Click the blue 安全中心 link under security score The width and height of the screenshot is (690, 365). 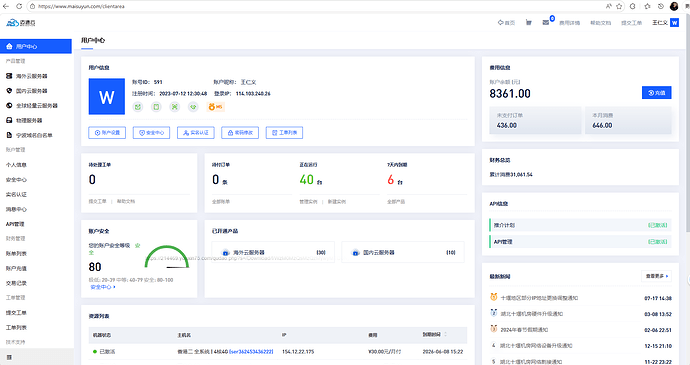click(x=103, y=287)
